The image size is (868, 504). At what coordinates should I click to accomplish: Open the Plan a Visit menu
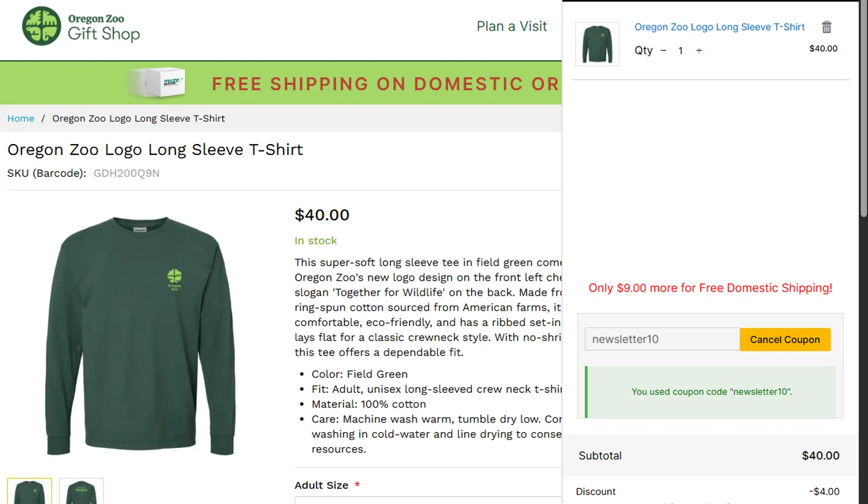coord(512,27)
